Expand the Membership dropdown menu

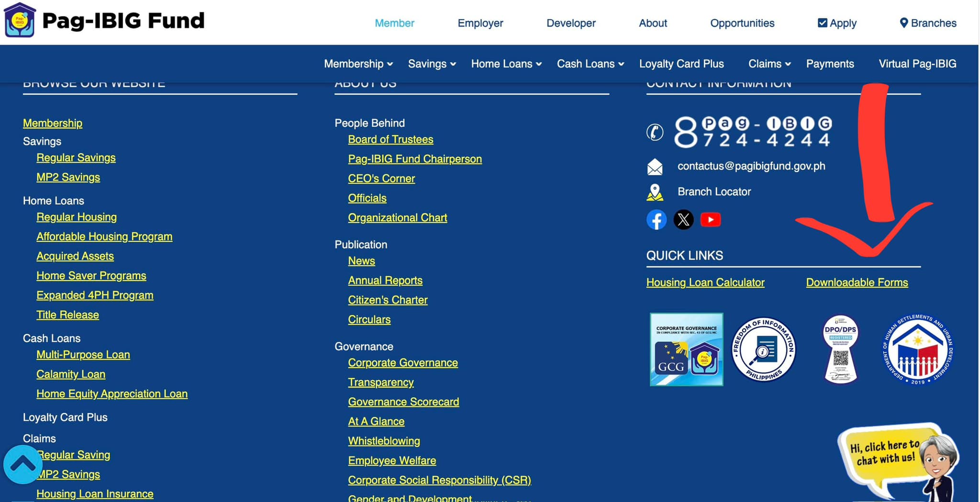click(x=358, y=64)
